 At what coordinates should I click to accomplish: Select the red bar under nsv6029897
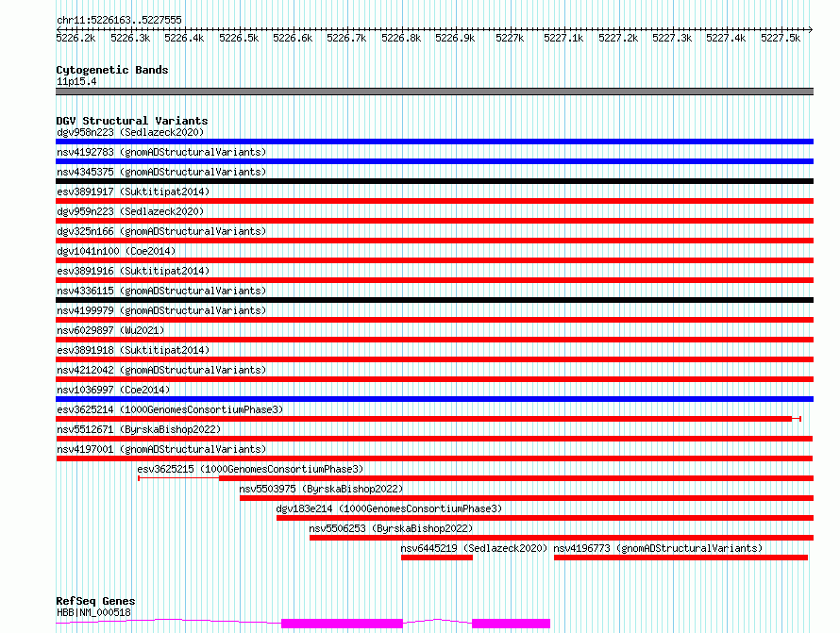434,340
